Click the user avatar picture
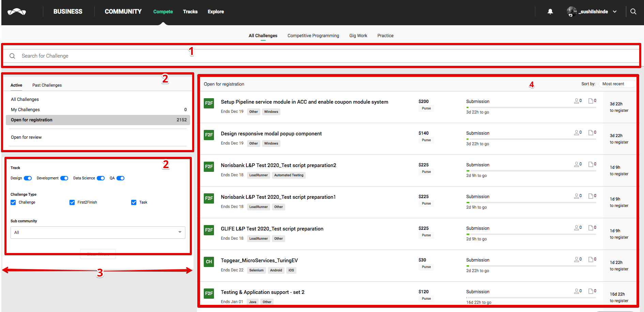Screen dimensions: 644x312 pos(572,12)
